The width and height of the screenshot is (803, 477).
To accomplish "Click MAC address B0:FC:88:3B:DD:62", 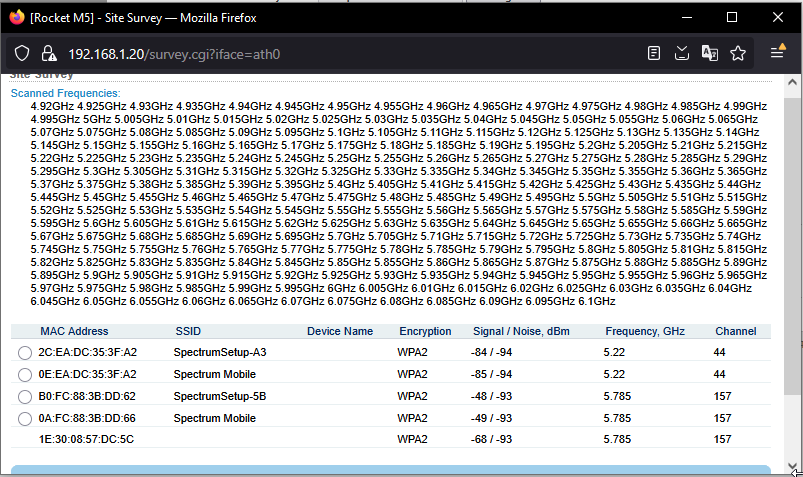I will point(87,397).
